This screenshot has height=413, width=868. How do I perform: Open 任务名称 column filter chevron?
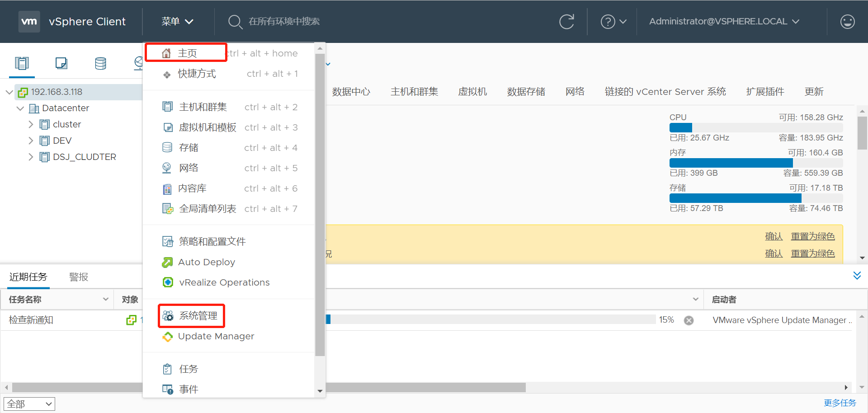105,299
